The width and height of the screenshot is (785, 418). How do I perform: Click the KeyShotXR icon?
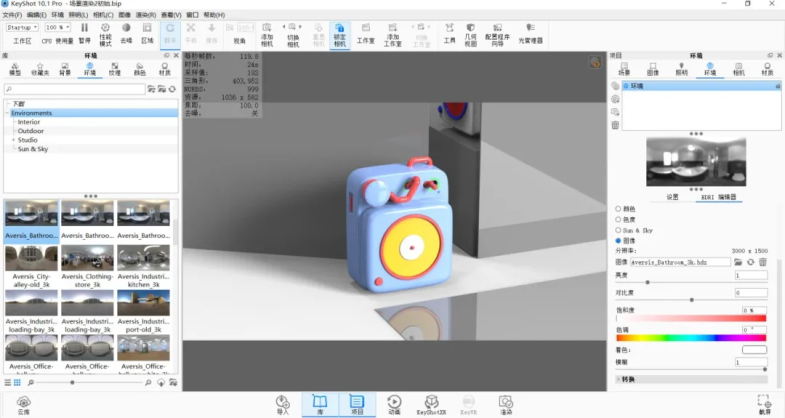(x=431, y=402)
